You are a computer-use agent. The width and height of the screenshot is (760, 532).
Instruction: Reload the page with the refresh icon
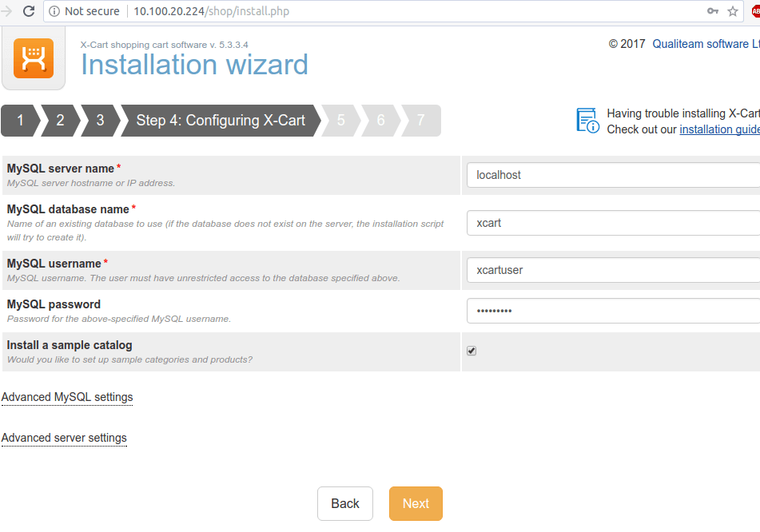(29, 11)
